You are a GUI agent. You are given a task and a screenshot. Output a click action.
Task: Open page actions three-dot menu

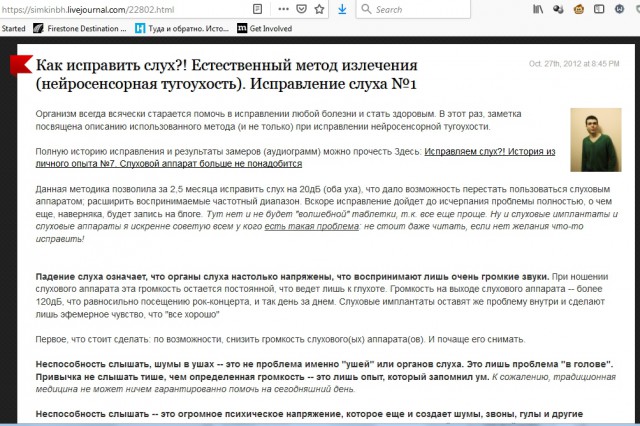tap(283, 9)
